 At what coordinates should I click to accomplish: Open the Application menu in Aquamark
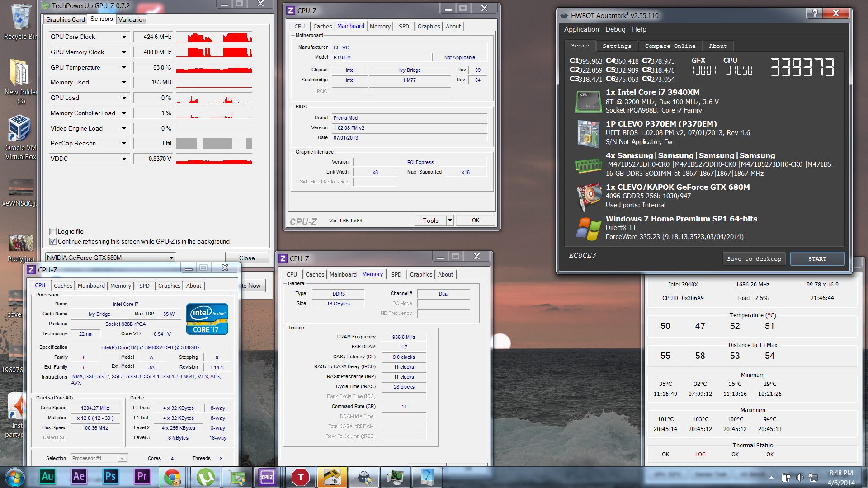(581, 29)
